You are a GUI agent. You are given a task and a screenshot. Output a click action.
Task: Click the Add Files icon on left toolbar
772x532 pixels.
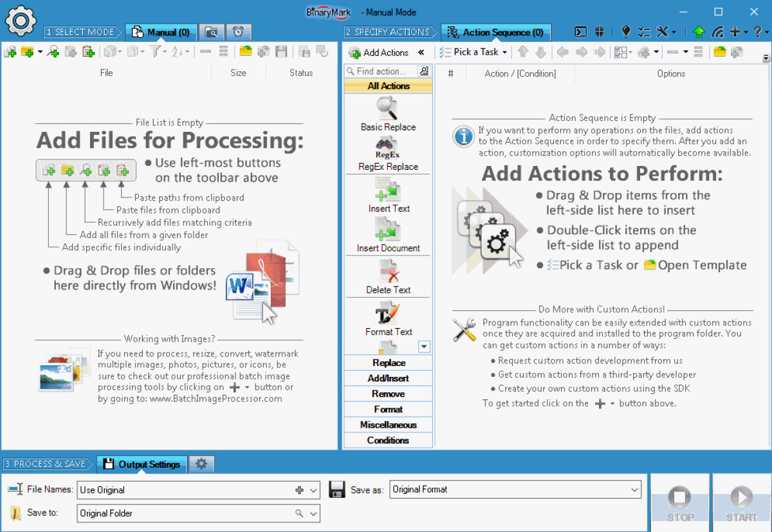tap(10, 51)
